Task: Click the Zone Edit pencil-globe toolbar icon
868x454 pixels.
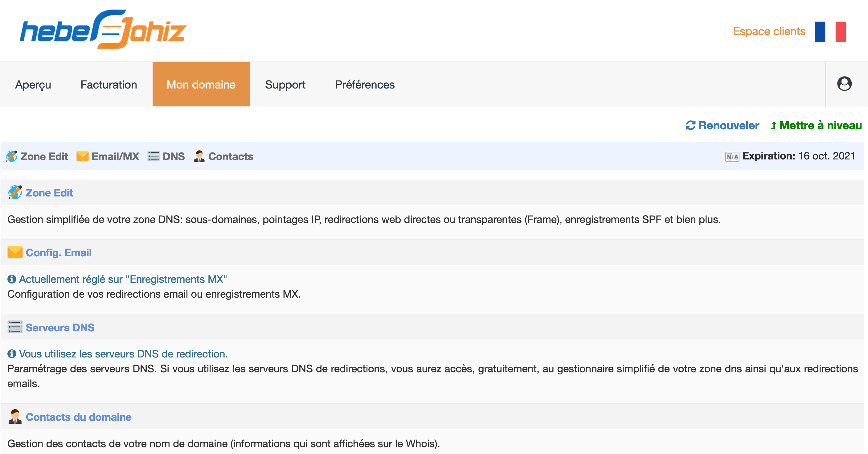Action: click(11, 156)
